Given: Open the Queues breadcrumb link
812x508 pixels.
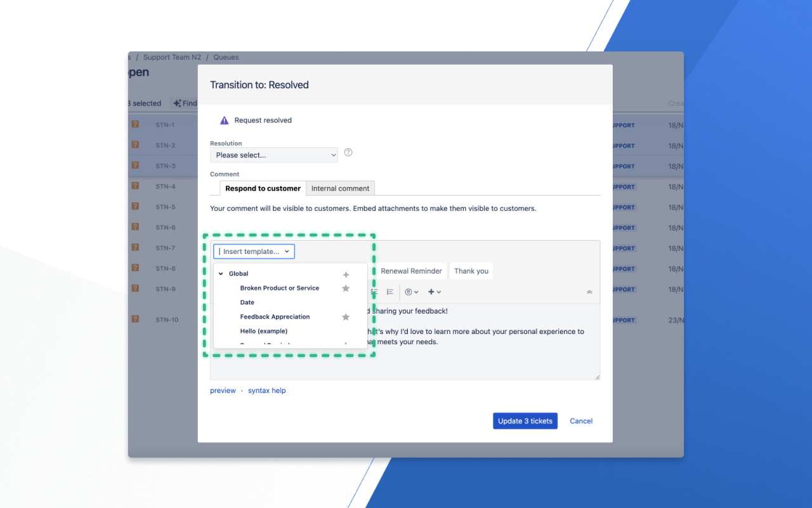Looking at the screenshot, I should pyautogui.click(x=226, y=57).
